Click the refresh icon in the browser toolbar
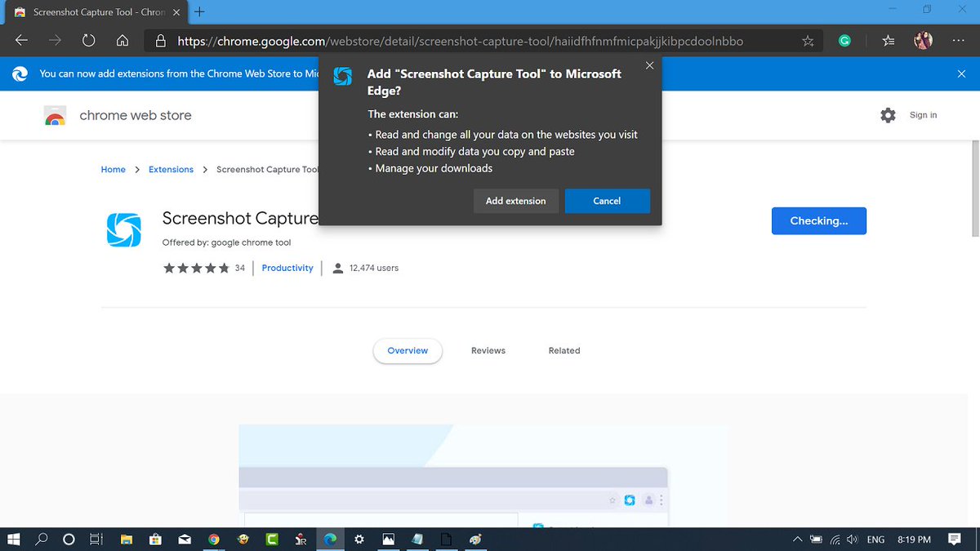The height and width of the screenshot is (551, 980). pyautogui.click(x=88, y=39)
